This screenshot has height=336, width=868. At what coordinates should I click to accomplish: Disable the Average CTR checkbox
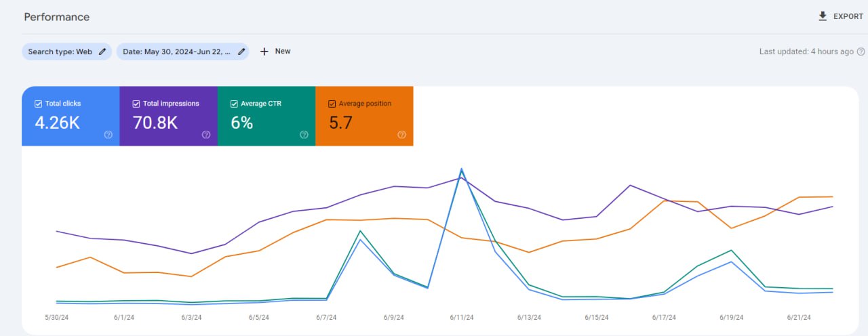tap(234, 104)
